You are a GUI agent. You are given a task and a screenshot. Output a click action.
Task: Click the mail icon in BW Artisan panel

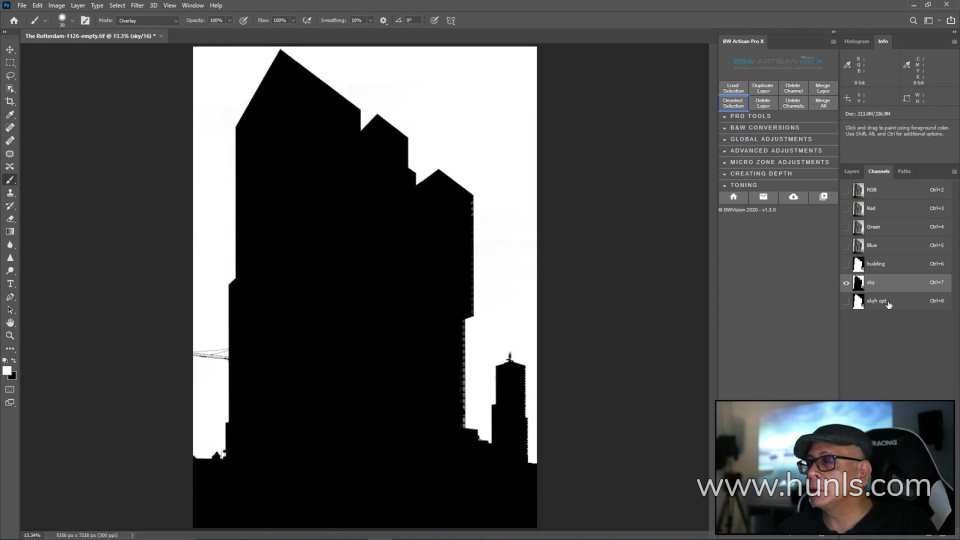tap(763, 197)
